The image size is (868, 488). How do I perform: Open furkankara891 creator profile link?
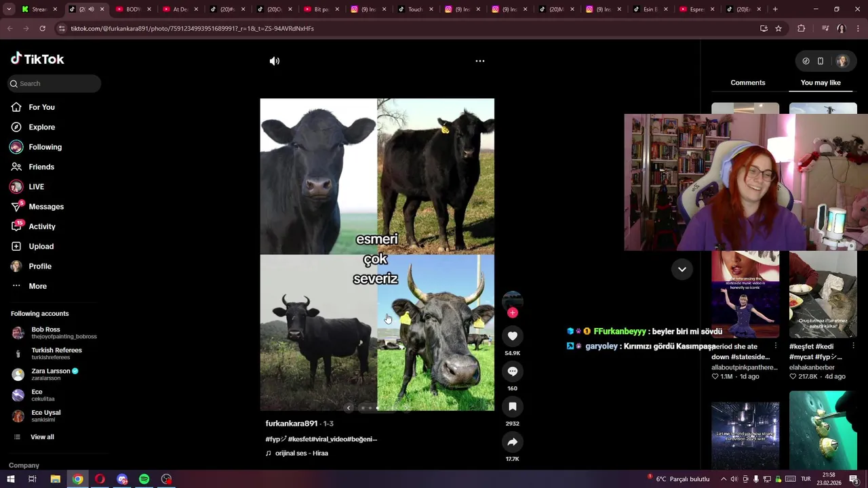click(x=292, y=424)
